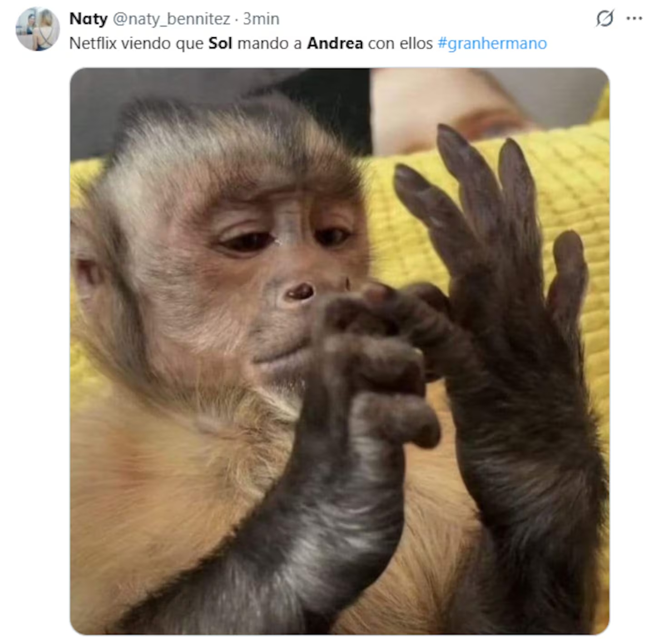The height and width of the screenshot is (644, 654).
Task: Click the display name Naty
Action: (x=88, y=19)
